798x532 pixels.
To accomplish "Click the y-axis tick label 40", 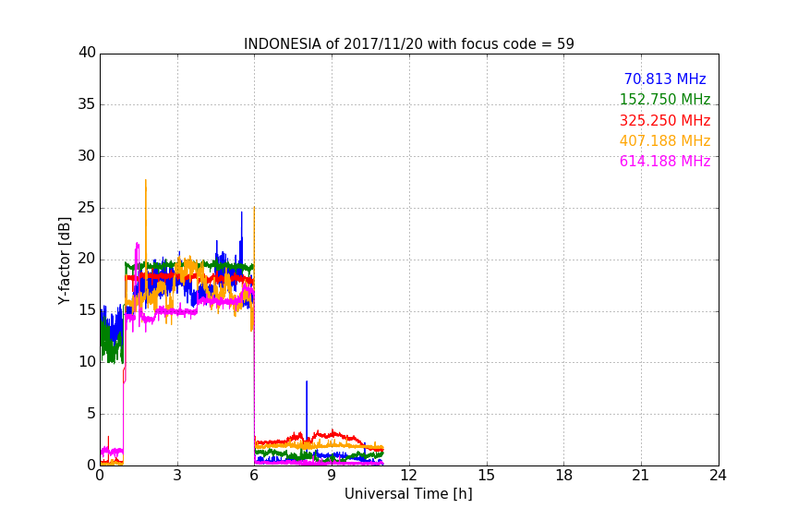I will pyautogui.click(x=87, y=52).
